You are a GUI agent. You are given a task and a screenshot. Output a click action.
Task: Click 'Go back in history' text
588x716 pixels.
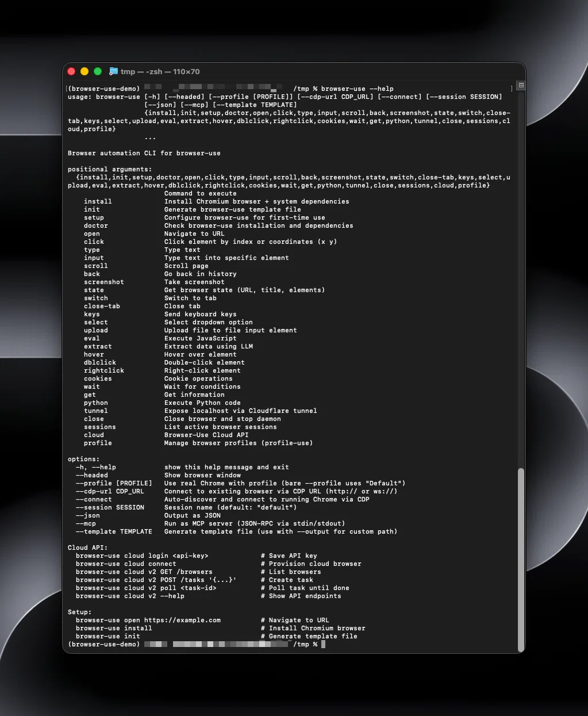pyautogui.click(x=201, y=274)
